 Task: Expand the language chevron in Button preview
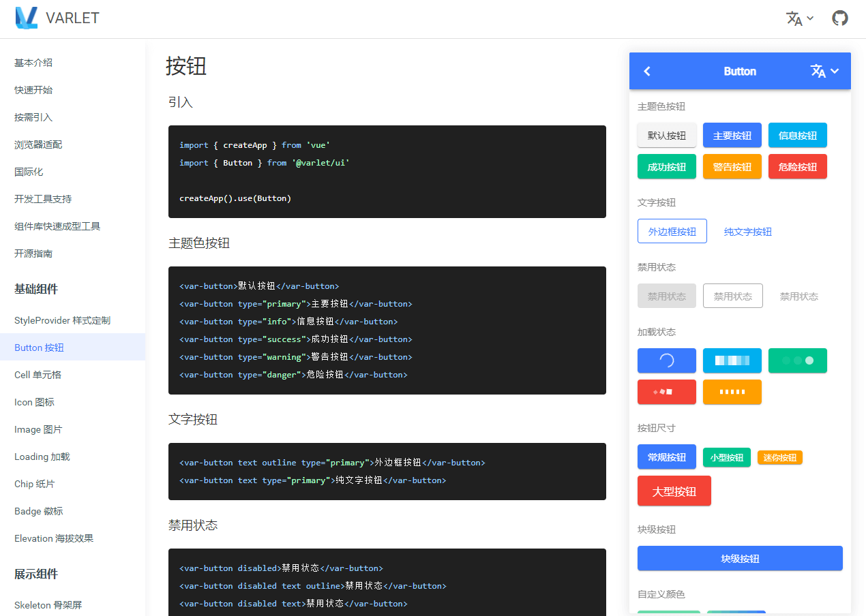pyautogui.click(x=835, y=71)
